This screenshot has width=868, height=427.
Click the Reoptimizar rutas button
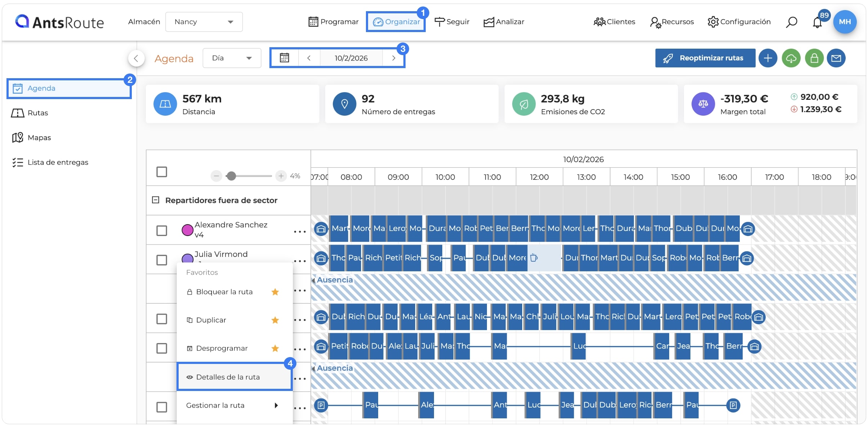(x=705, y=58)
